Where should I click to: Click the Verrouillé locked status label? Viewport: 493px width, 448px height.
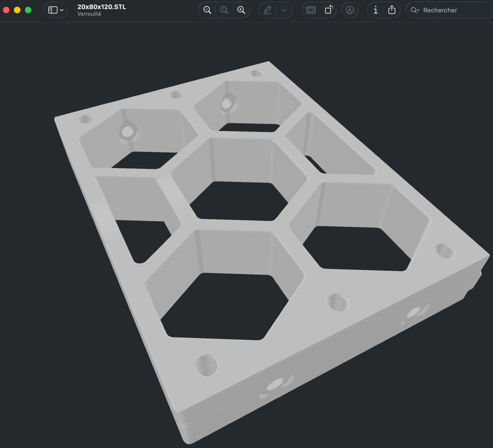pos(89,14)
